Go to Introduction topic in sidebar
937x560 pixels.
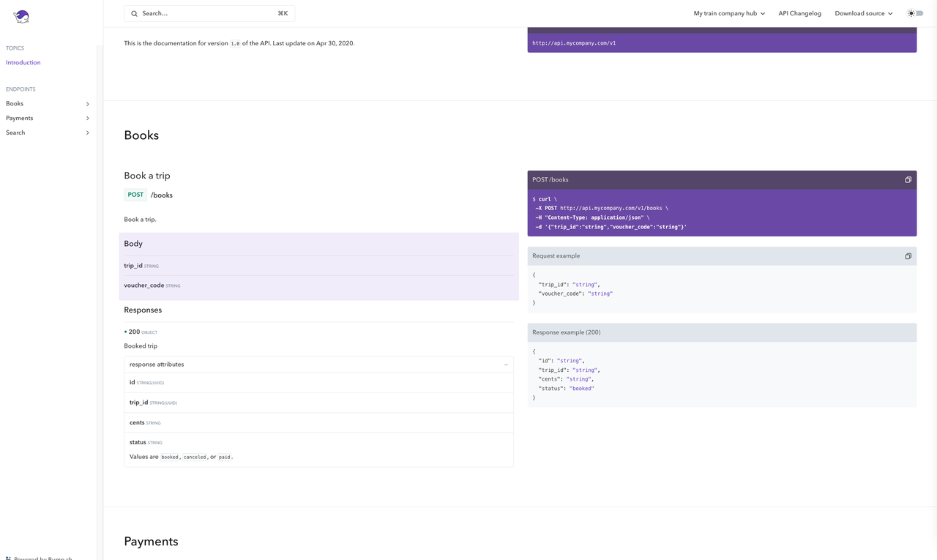point(23,63)
